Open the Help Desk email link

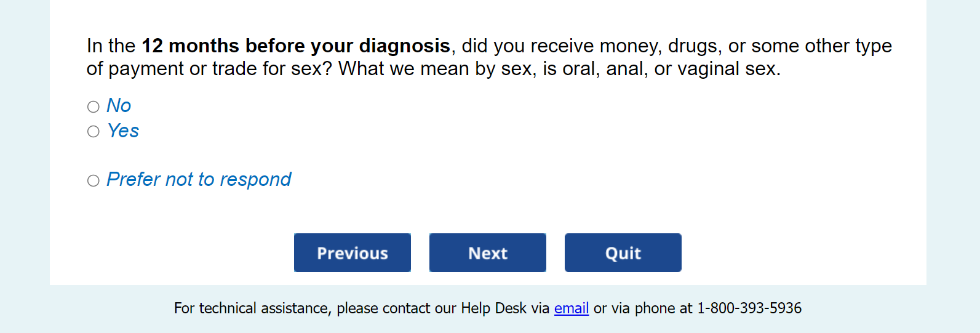pos(572,308)
